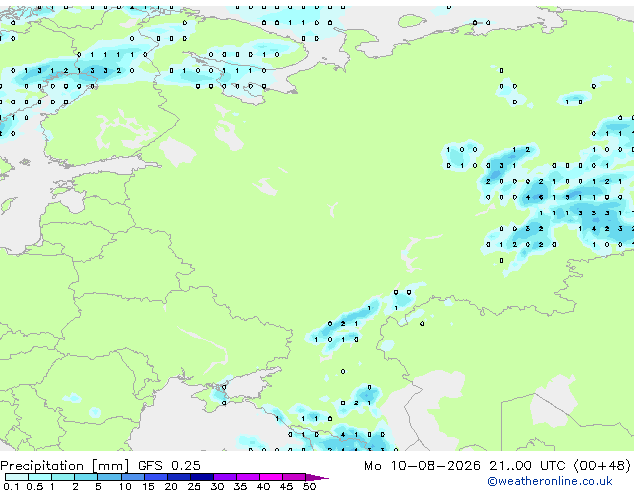634x490 pixels.
Task: Click the 'Precipitation [mm]' title text
Action: click(x=65, y=466)
